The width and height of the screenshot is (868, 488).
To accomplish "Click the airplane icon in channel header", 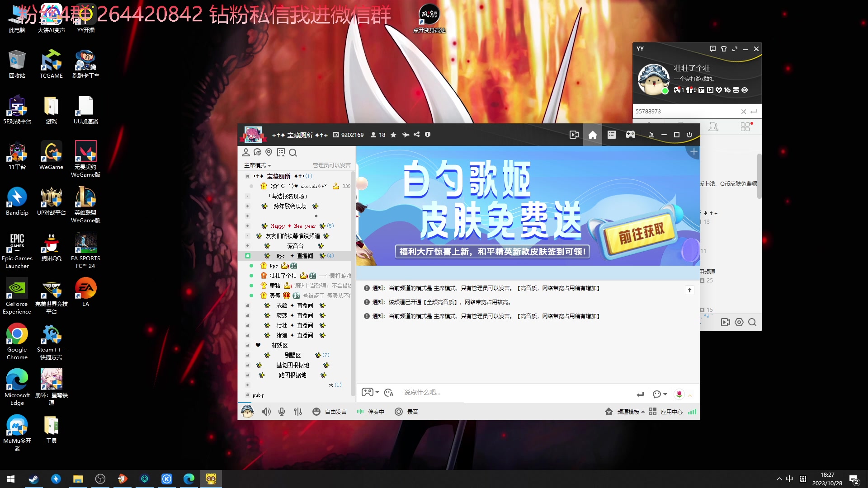I will (406, 135).
